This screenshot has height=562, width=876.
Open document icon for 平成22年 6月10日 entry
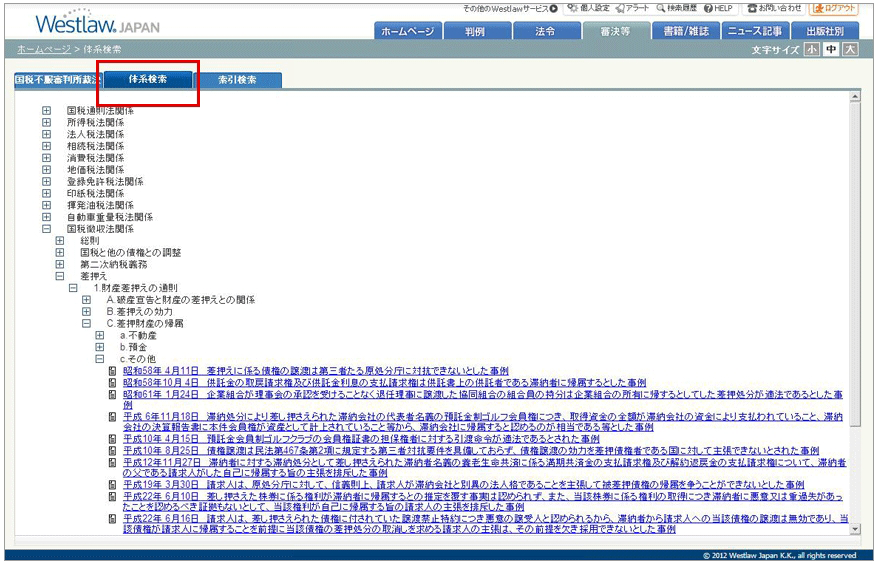(x=112, y=496)
